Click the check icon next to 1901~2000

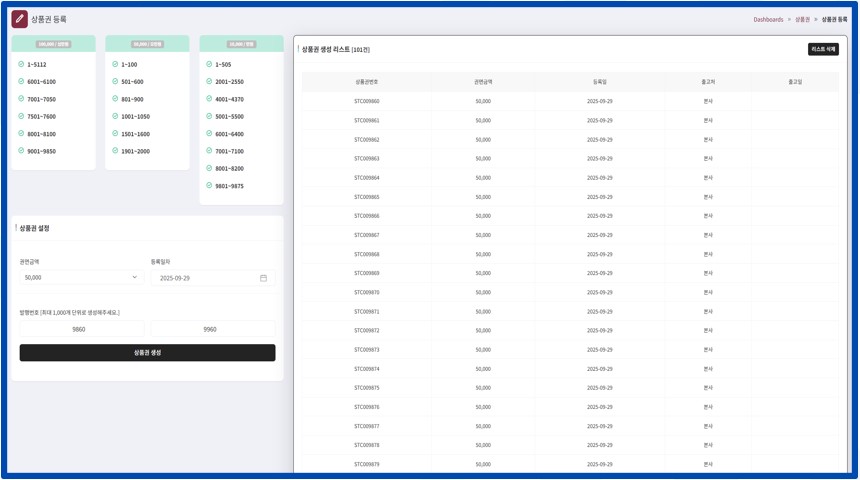click(115, 151)
